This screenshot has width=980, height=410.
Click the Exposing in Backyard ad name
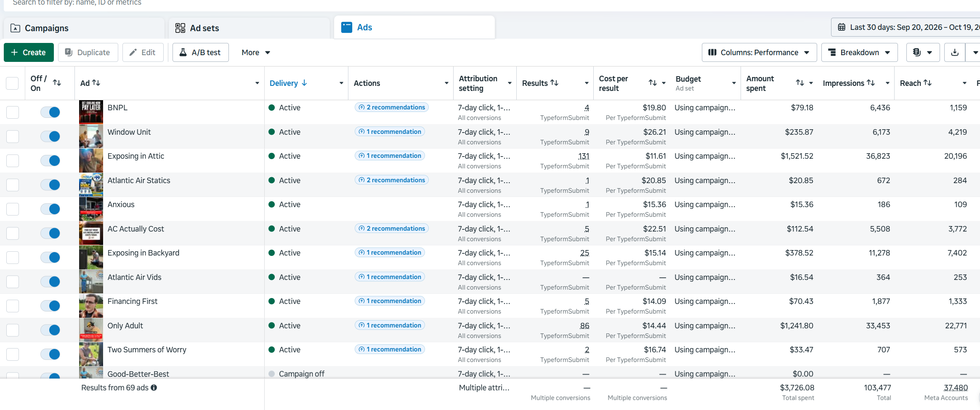(x=143, y=253)
